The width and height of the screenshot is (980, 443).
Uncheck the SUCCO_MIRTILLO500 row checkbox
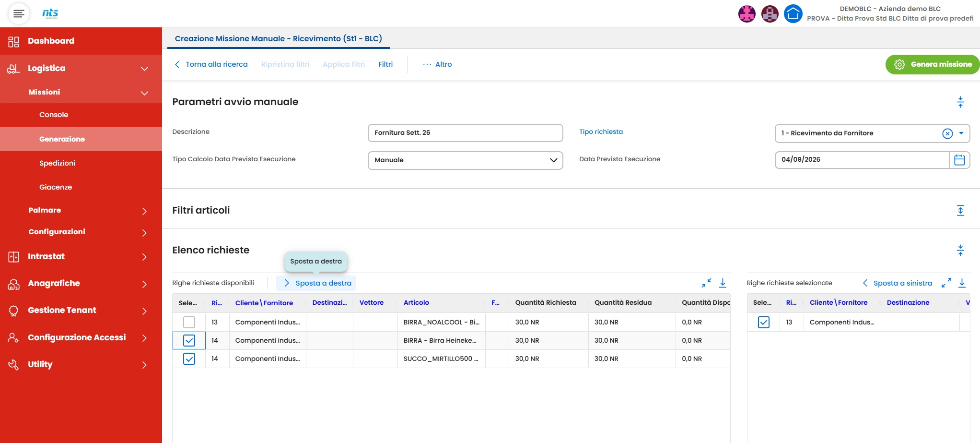189,359
